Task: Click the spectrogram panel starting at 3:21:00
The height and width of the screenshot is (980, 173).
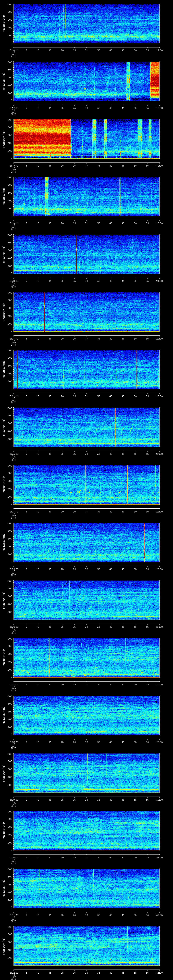Action: 87,312
